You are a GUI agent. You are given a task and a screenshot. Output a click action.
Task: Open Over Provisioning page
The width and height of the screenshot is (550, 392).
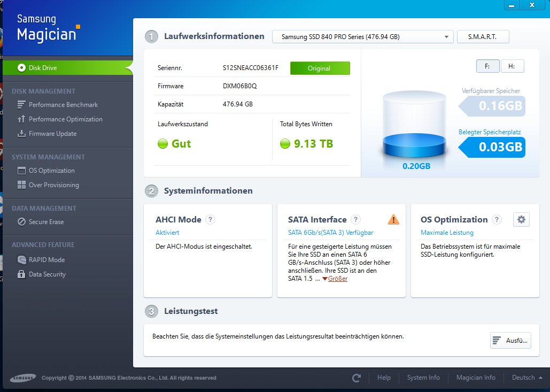tap(53, 185)
